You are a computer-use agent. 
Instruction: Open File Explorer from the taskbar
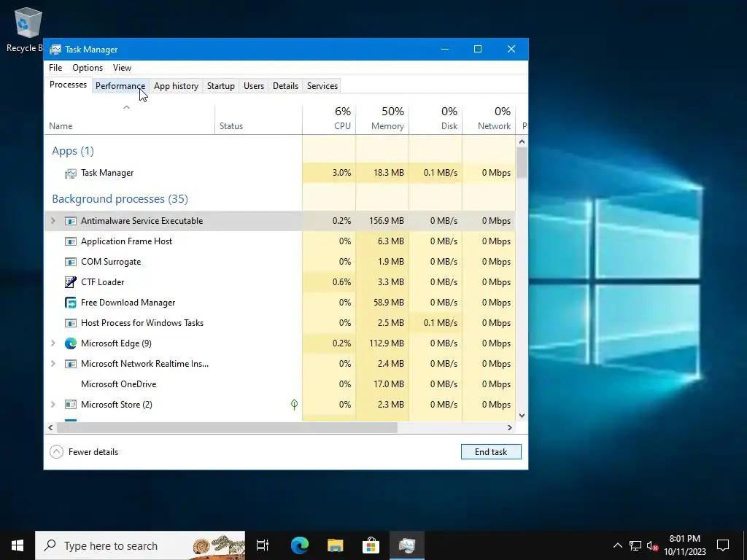click(x=336, y=545)
